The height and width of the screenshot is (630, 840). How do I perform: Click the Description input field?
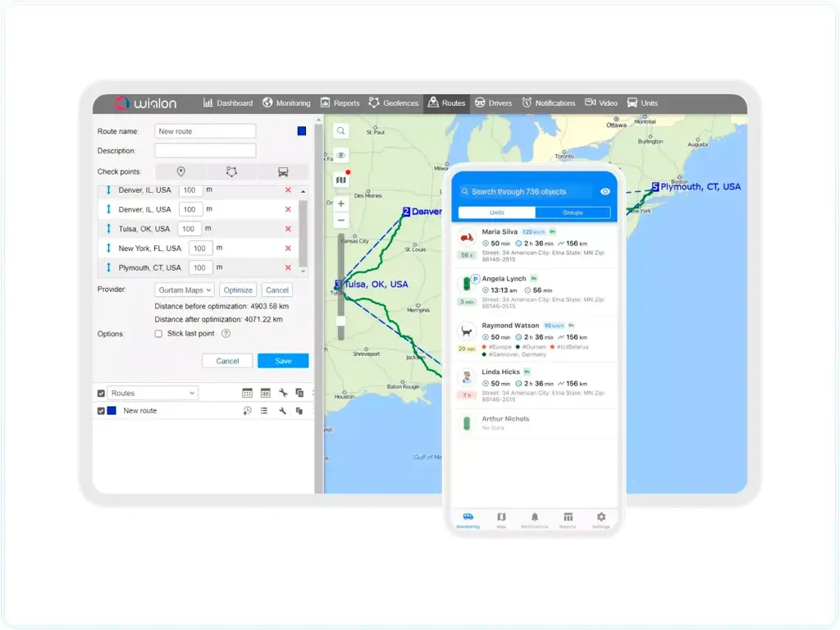point(205,151)
